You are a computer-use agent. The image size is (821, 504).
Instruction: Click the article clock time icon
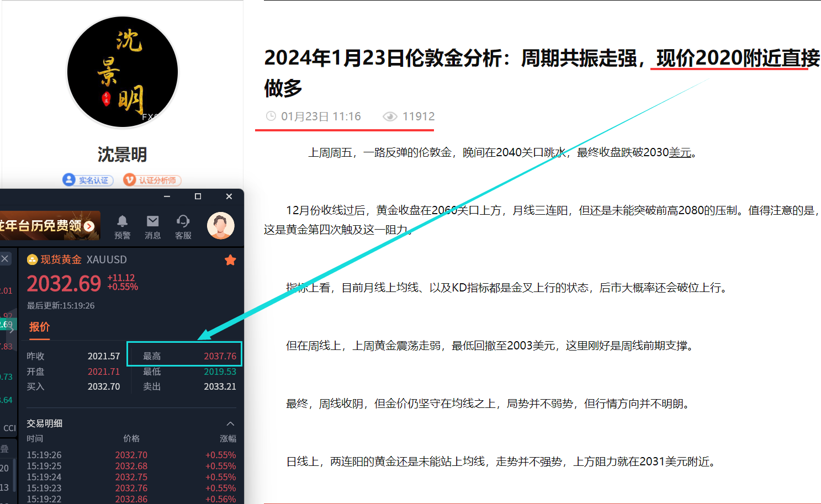271,116
